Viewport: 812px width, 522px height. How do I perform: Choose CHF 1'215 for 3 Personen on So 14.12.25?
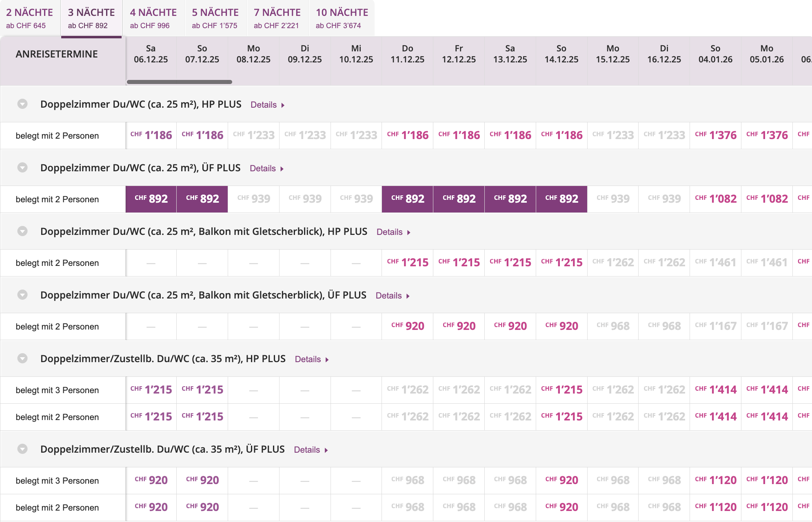click(561, 390)
